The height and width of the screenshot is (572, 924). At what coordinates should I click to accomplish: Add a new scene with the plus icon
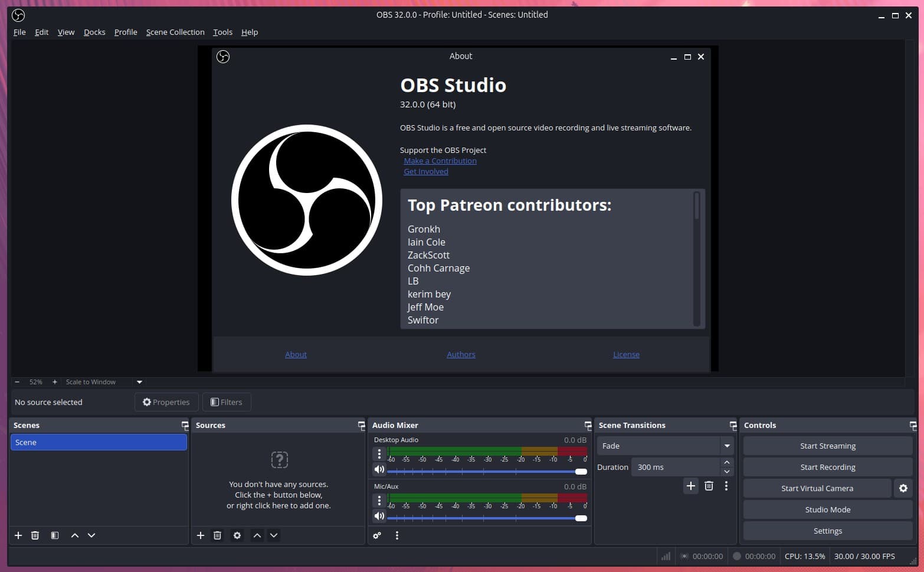click(18, 535)
